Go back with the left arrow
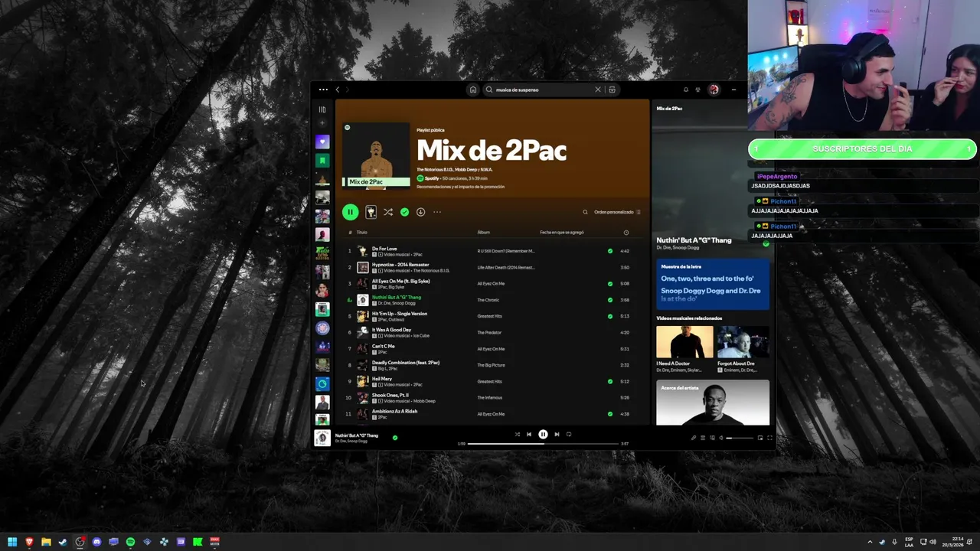 pyautogui.click(x=337, y=90)
